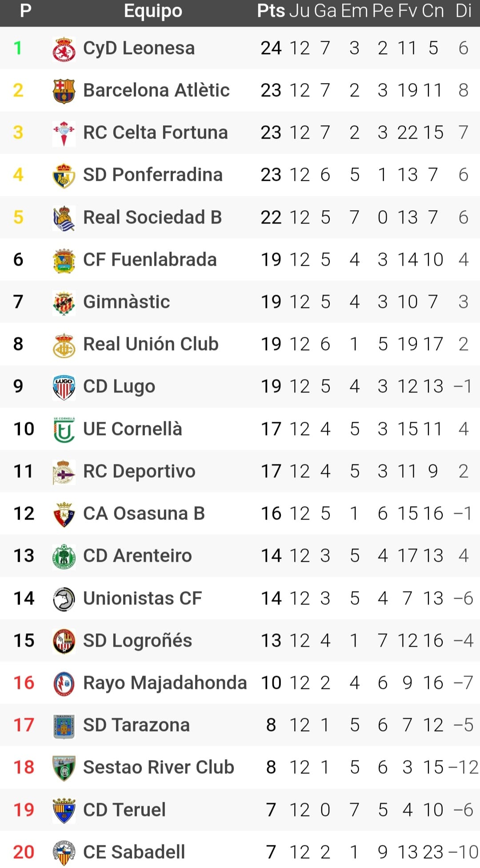Click the SD Ponferradina team crest
This screenshot has height=868, width=480.
(64, 175)
